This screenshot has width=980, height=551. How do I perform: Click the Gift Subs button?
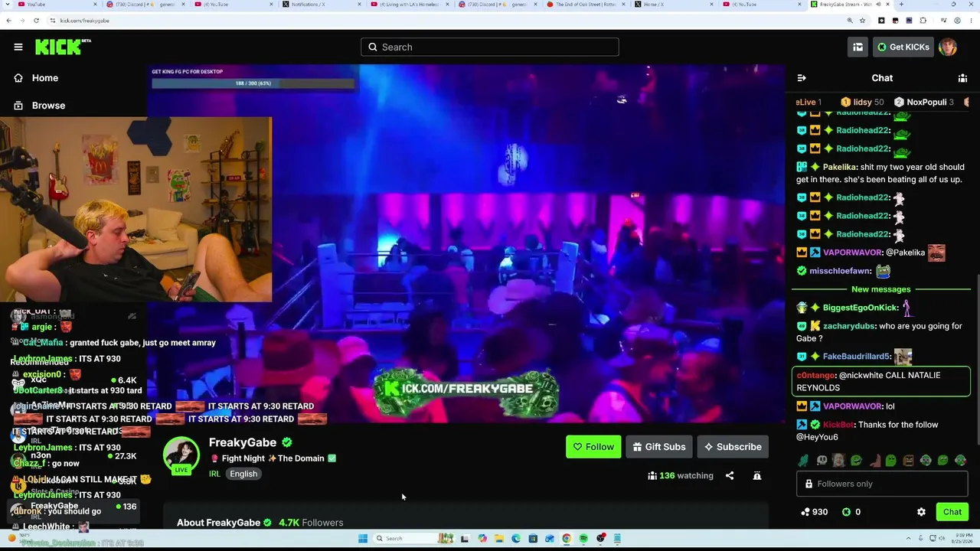(x=658, y=447)
